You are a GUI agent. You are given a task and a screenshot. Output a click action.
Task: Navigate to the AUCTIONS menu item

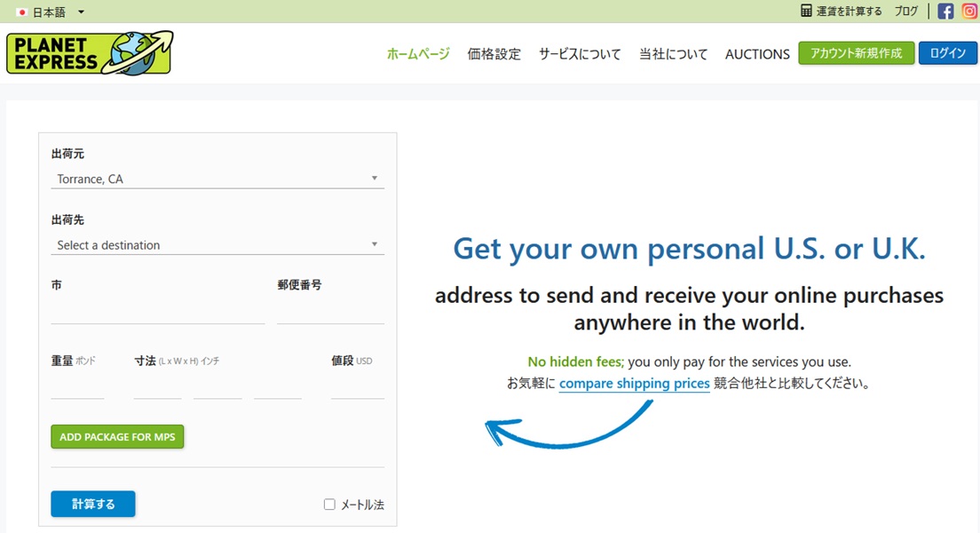[x=756, y=54]
